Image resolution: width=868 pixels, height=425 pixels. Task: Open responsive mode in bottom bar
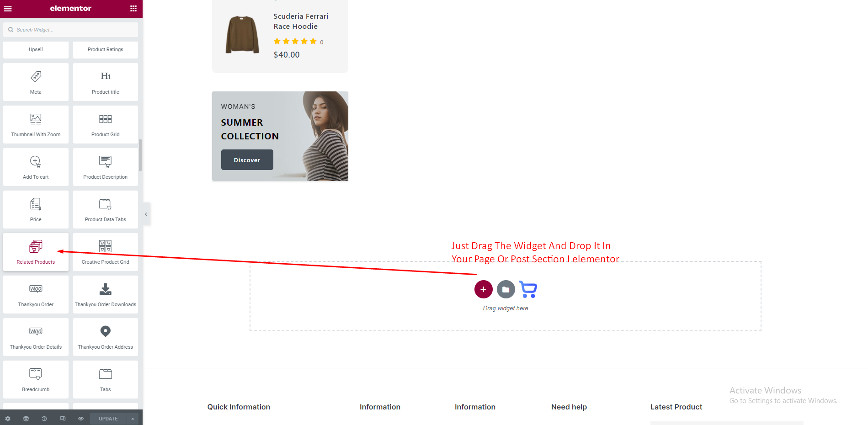(x=63, y=419)
